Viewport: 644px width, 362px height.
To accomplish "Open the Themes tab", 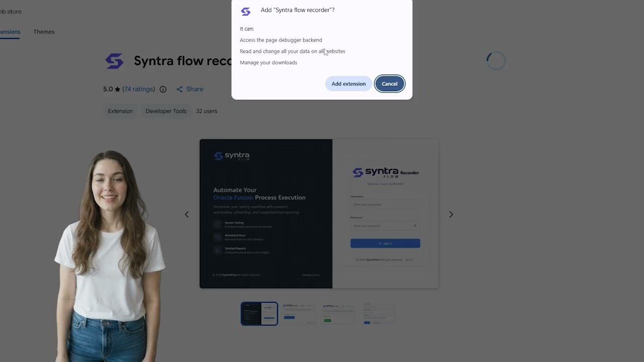I will [44, 32].
